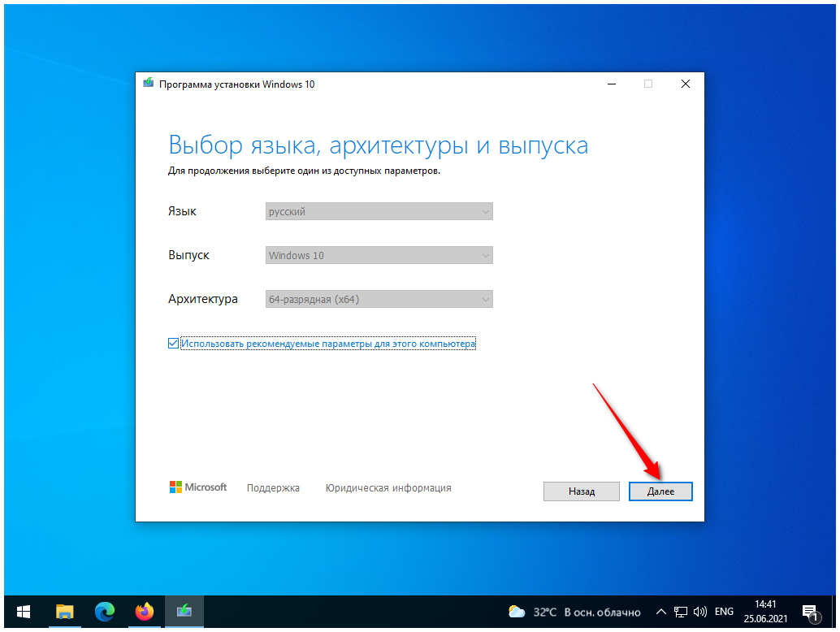Open the Windows Start menu
The height and width of the screenshot is (632, 840).
[x=23, y=611]
